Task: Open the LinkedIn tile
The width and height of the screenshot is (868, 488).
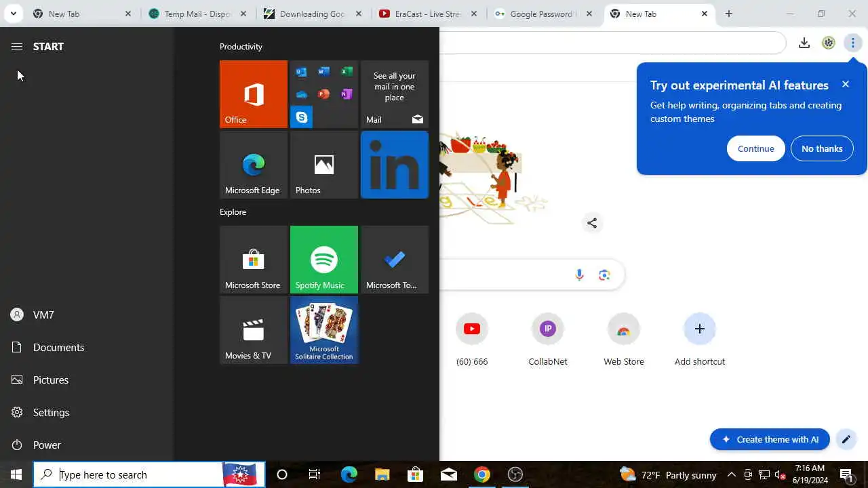Action: (x=395, y=165)
